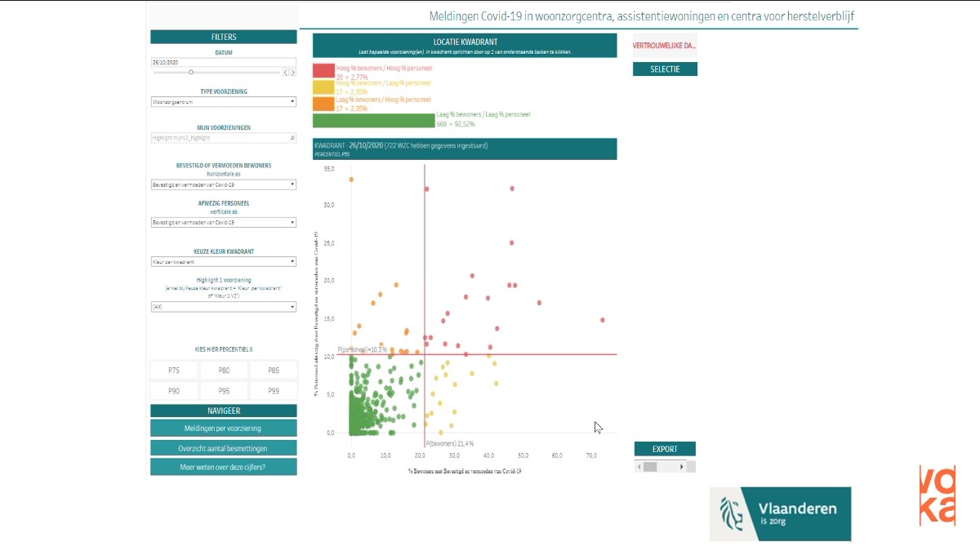Click the date slider handle
This screenshot has height=555, width=980.
point(191,72)
